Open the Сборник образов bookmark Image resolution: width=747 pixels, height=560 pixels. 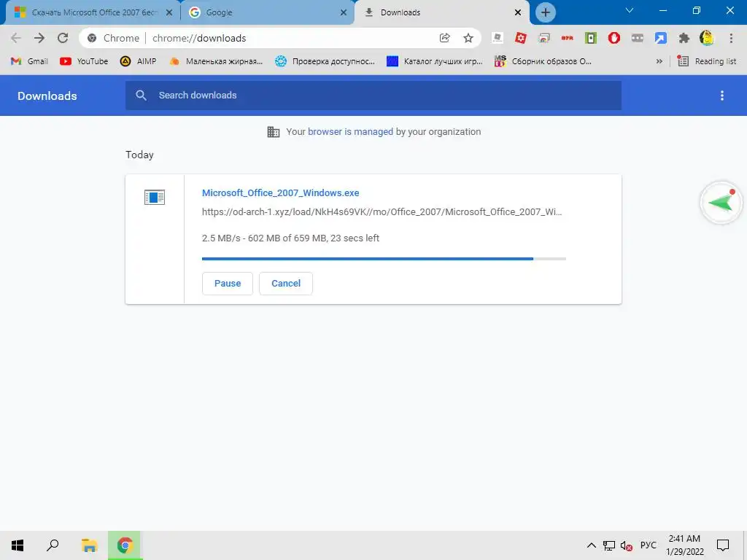[543, 61]
